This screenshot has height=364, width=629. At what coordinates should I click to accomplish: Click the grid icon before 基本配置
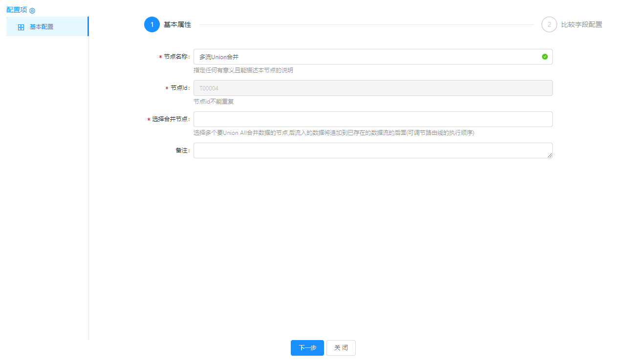[x=21, y=27]
